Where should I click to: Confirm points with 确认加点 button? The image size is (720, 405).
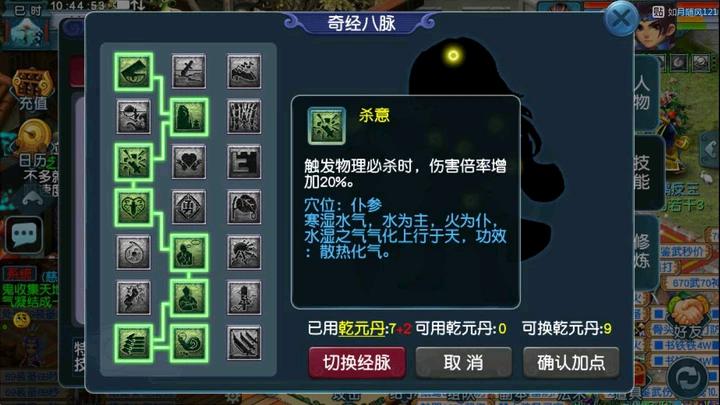point(571,363)
